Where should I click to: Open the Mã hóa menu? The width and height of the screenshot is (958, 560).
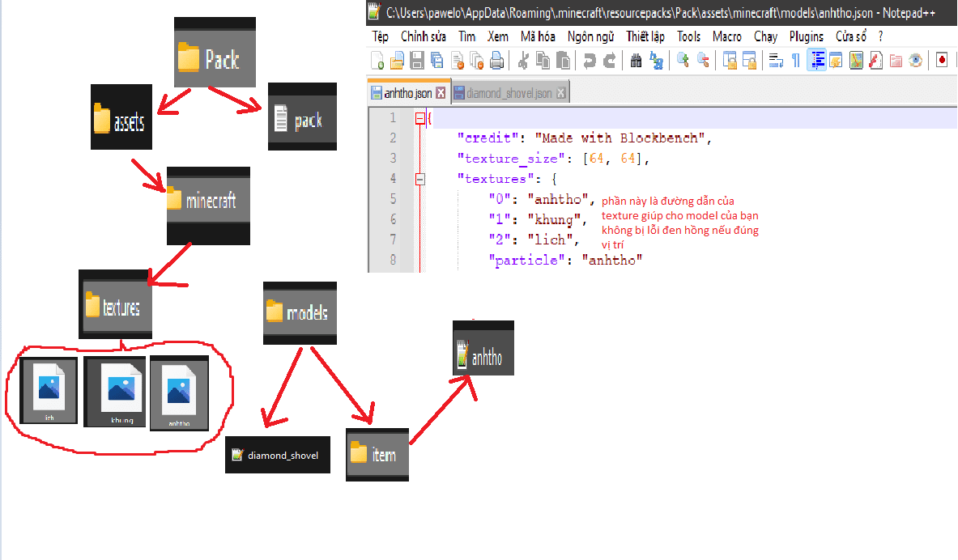click(x=538, y=36)
